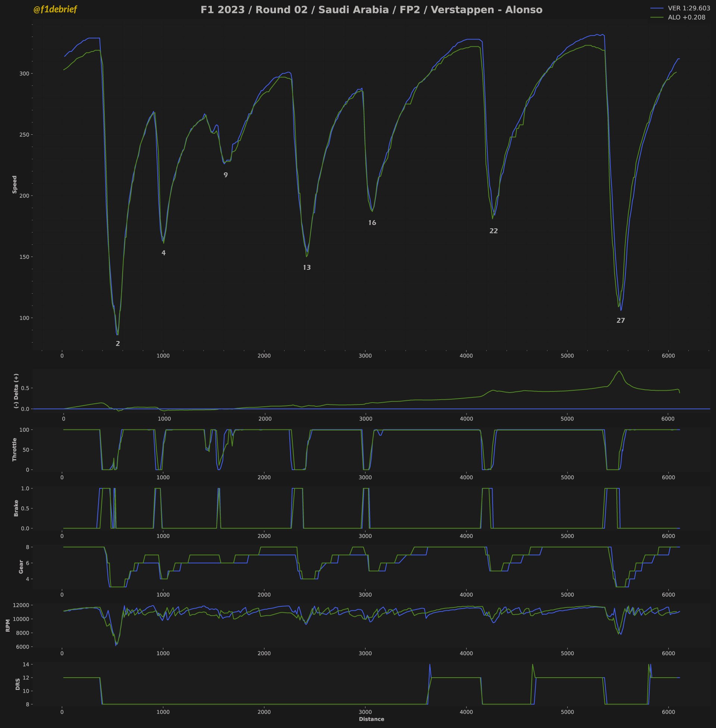The image size is (716, 728).
Task: Click the turn 9 corner label
Action: click(x=226, y=175)
